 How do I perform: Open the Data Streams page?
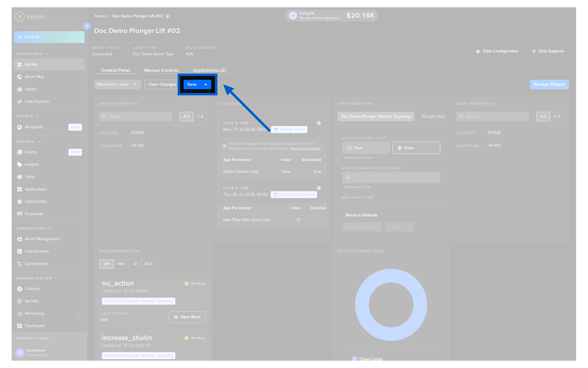(49, 251)
